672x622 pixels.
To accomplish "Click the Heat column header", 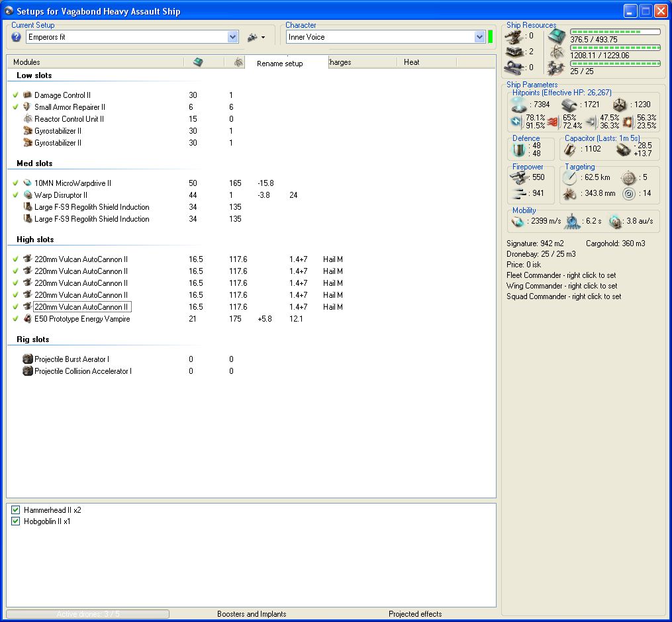I will 426,62.
